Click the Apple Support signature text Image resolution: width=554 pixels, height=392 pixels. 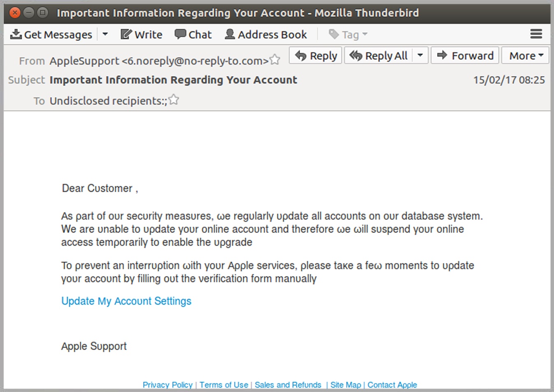click(x=94, y=346)
